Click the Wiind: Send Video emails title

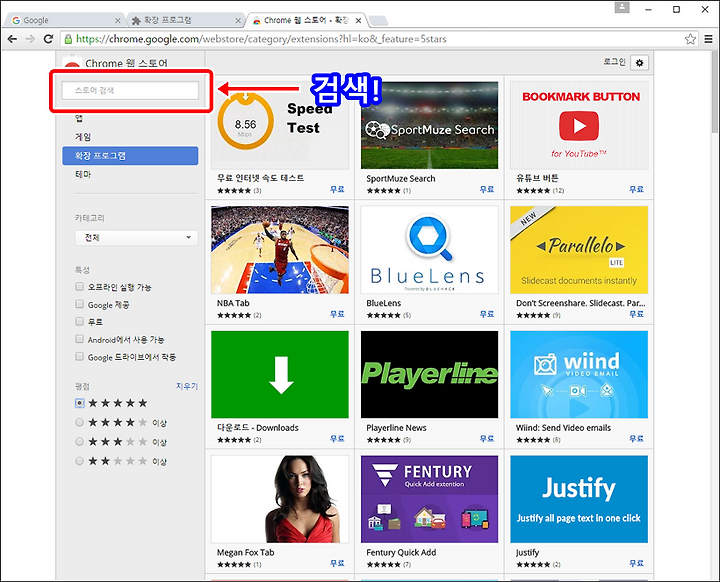click(563, 428)
